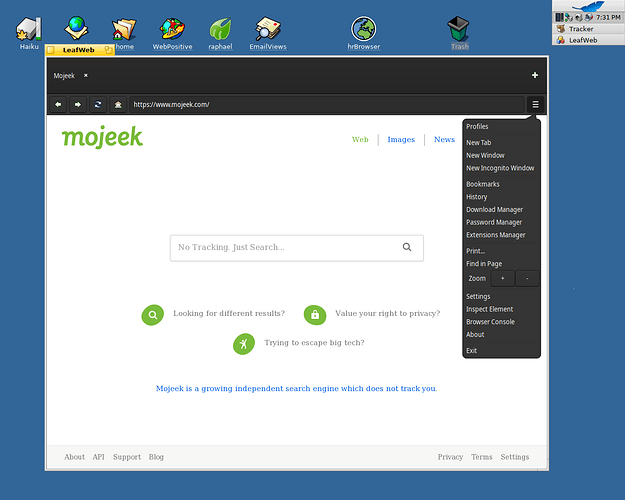Click Looking for different results? link
The image size is (625, 500).
[229, 313]
